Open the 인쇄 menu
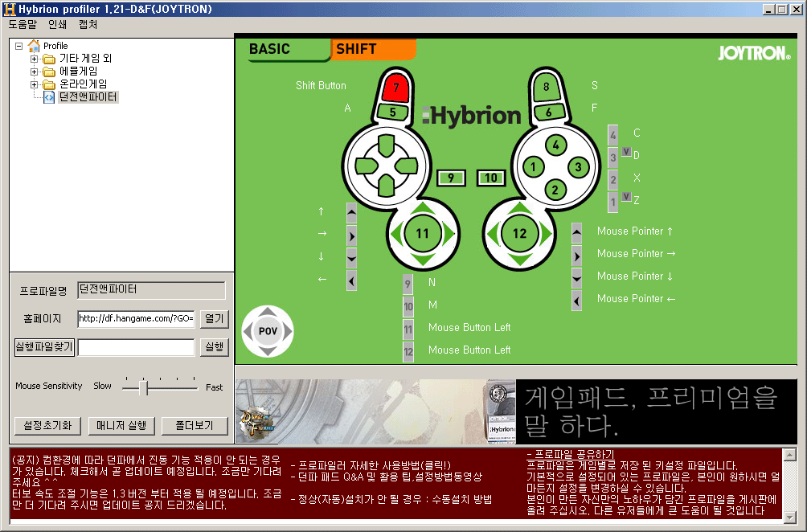Viewport: 807px width, 532px height. tap(57, 24)
